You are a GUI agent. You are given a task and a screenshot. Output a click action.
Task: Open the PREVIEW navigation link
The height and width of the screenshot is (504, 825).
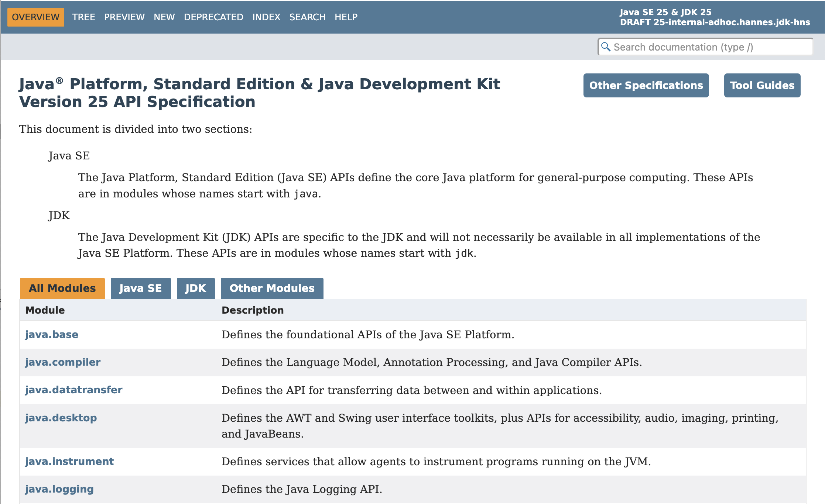pos(124,17)
